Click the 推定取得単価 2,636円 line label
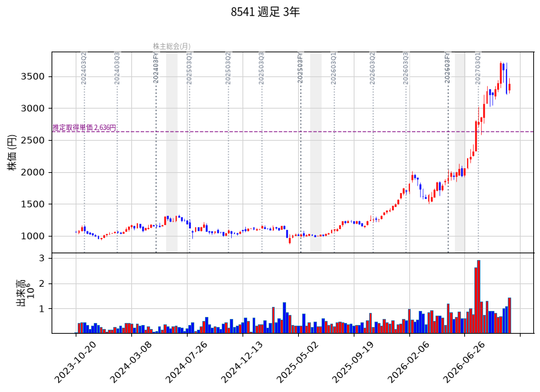540x392 pixels. click(x=84, y=127)
